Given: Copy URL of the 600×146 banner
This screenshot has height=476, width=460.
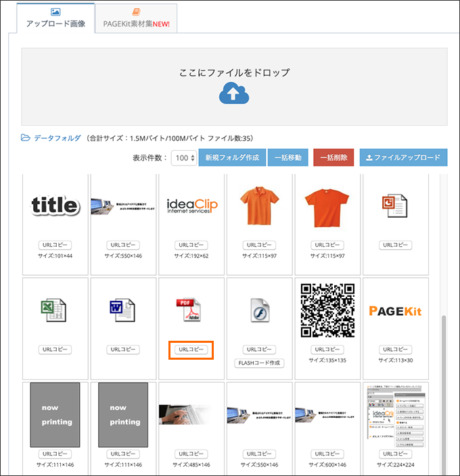Looking at the screenshot, I should pos(327,454).
